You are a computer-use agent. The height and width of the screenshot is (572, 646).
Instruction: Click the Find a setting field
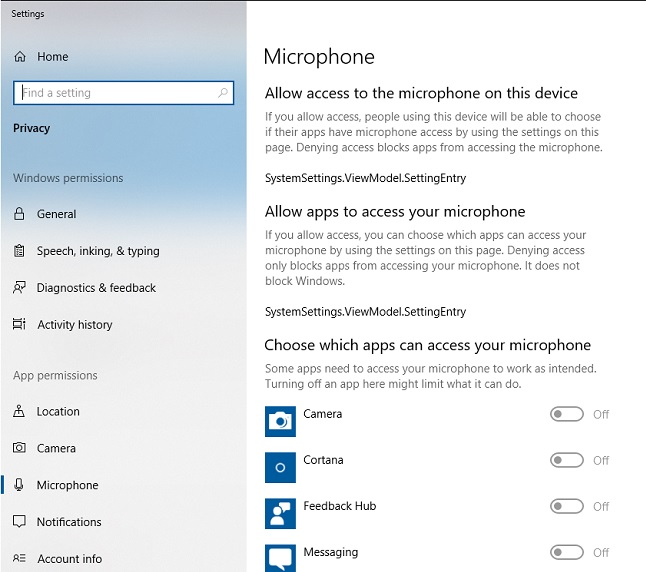[123, 93]
